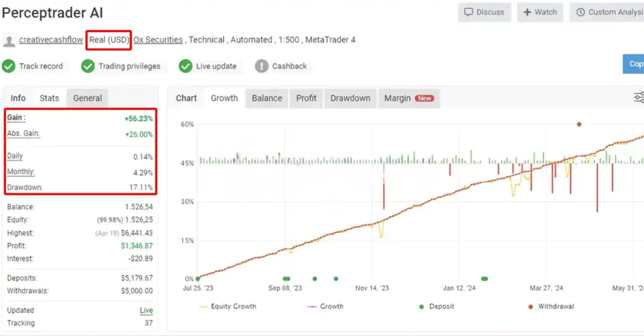The width and height of the screenshot is (644, 336).
Task: Click the speech bubble icon on Discuss
Action: pyautogui.click(x=468, y=12)
